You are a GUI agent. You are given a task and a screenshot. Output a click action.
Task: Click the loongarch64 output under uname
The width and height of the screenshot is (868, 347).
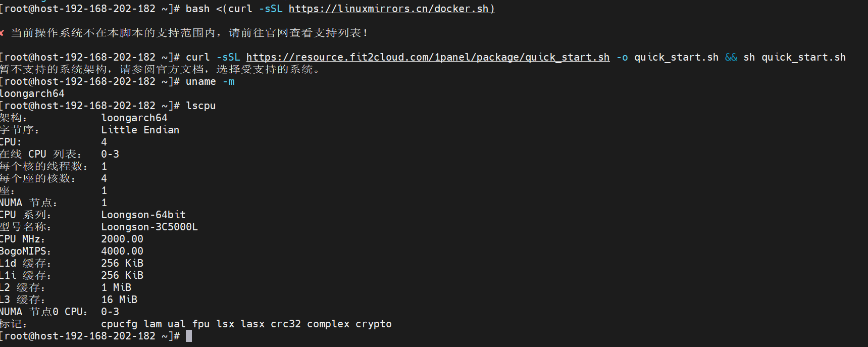pyautogui.click(x=32, y=93)
